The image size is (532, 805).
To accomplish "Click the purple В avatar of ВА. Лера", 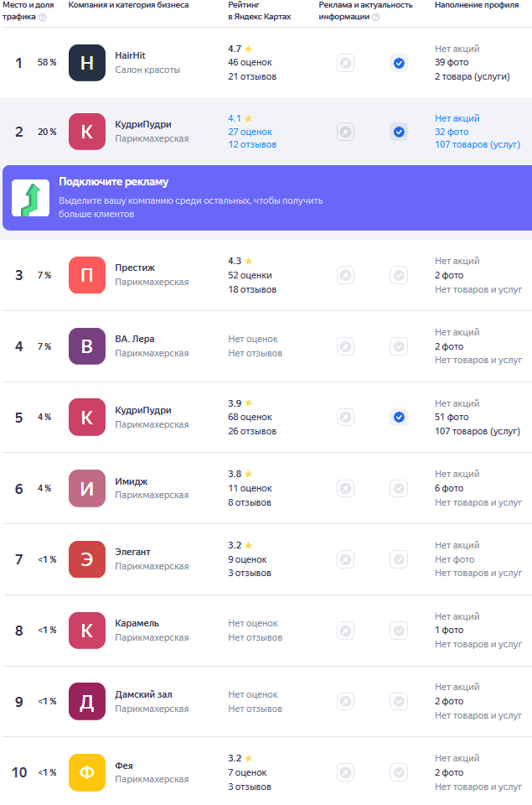I will [x=86, y=346].
